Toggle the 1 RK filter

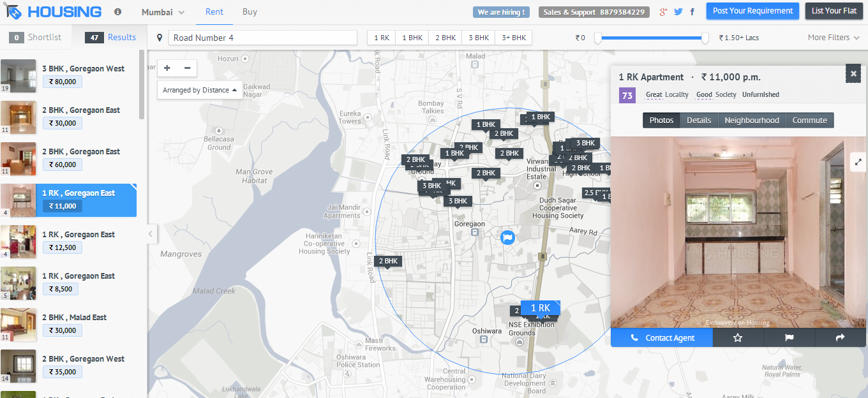pyautogui.click(x=382, y=38)
